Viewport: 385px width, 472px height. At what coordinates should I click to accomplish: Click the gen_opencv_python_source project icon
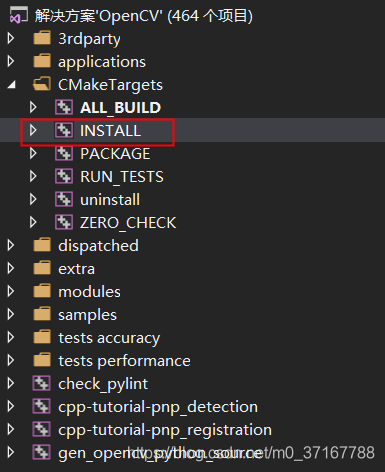(42, 452)
